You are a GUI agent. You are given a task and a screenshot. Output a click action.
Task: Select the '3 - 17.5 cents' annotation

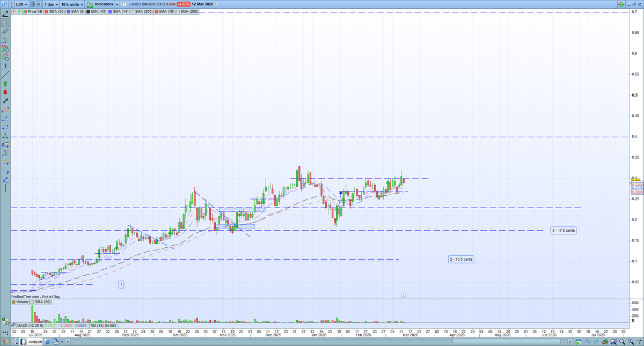tap(563, 230)
